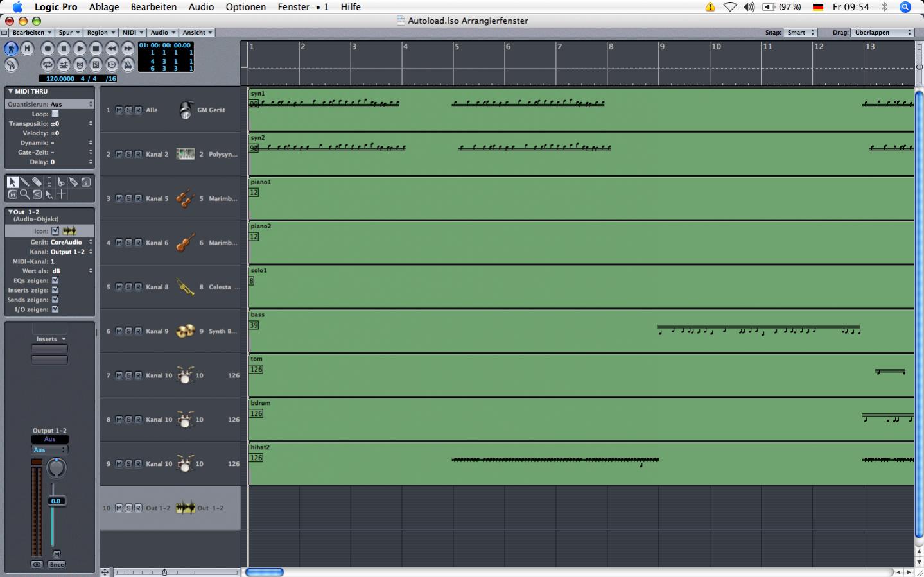The height and width of the screenshot is (577, 924).
Task: Collapse the MIDI THRU parameter box
Action: [10, 92]
